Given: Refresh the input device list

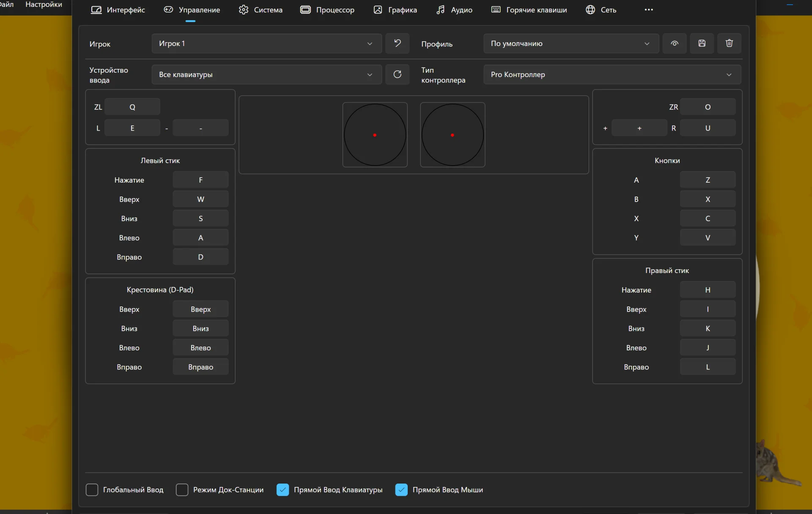Looking at the screenshot, I should point(397,74).
